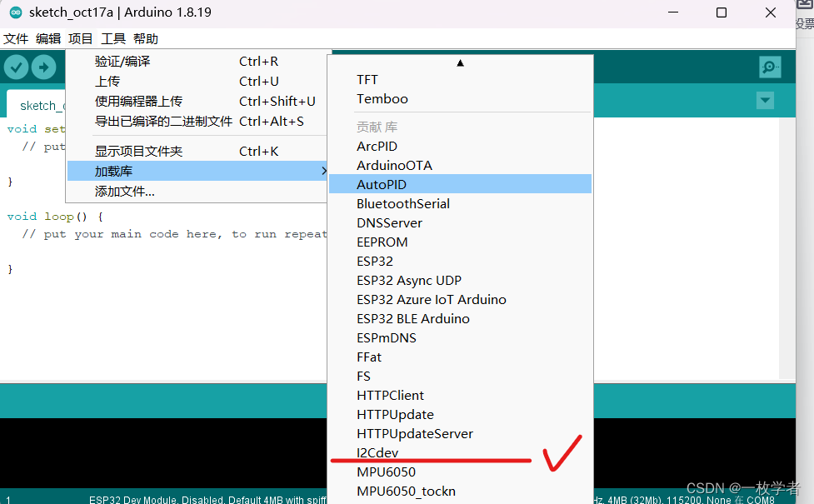Choose the AutoPID library

[x=460, y=184]
